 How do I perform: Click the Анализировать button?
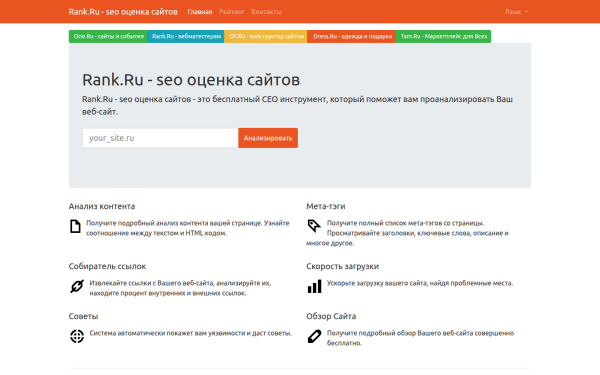(x=268, y=138)
